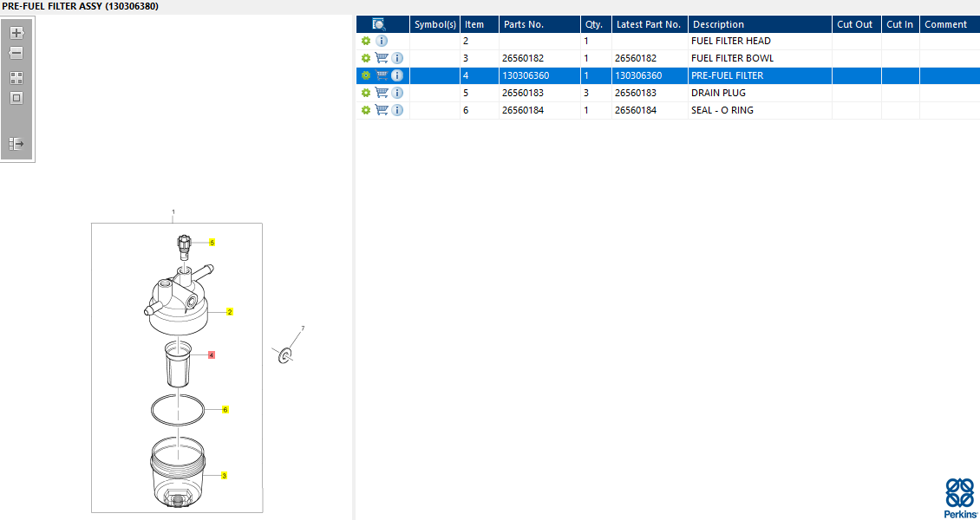Screen dimensions: 980x520
Task: Click the Comment column header
Action: coord(950,24)
